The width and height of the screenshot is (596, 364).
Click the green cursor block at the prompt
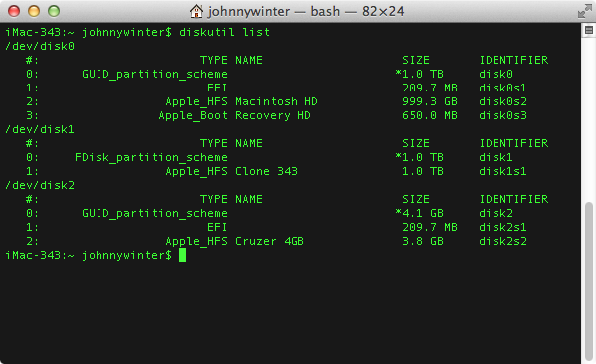pos(182,255)
